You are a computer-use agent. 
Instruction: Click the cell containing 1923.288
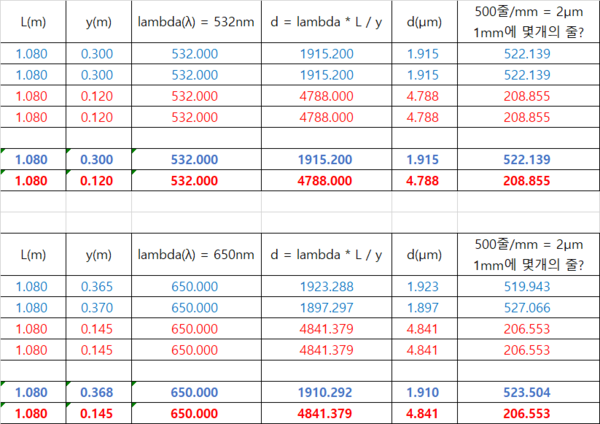tap(325, 286)
